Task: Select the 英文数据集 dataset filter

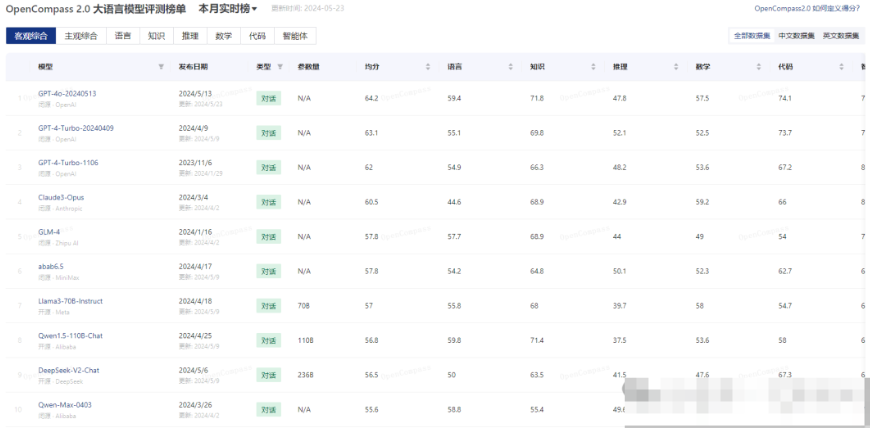Action: coord(841,36)
